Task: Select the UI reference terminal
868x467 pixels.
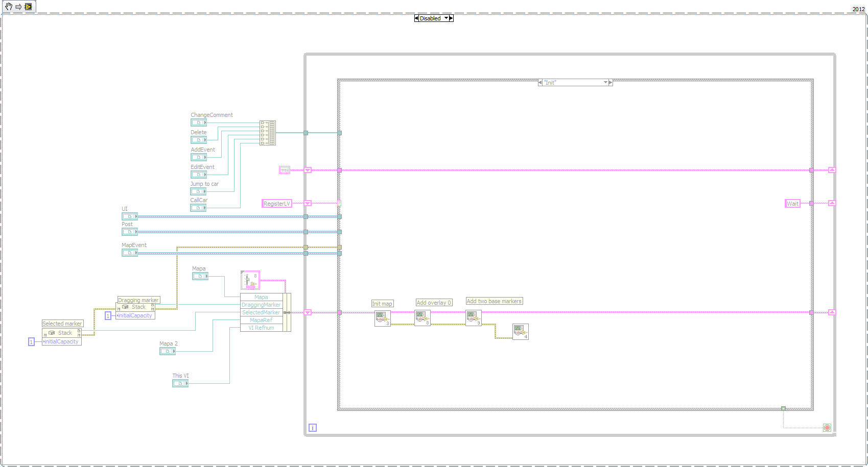Action: pyautogui.click(x=130, y=216)
